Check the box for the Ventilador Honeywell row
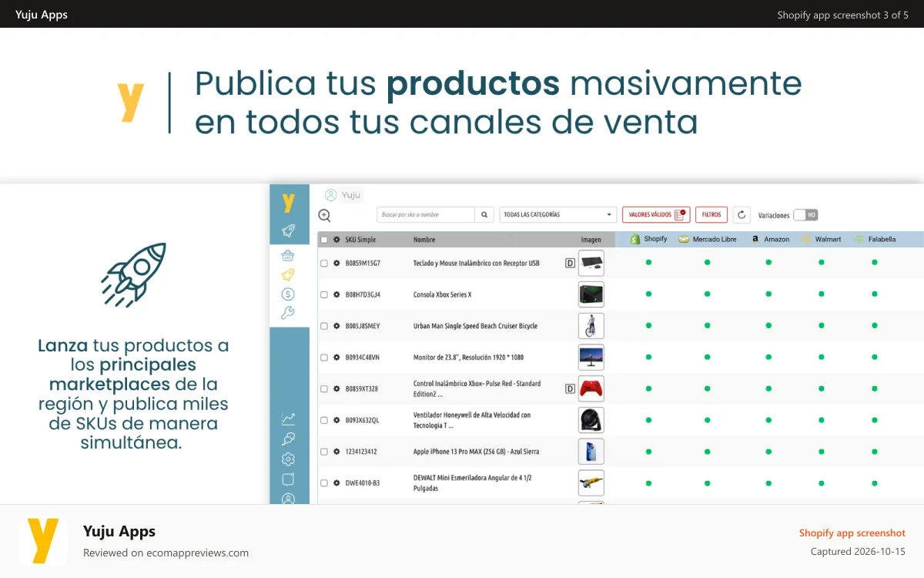Image resolution: width=924 pixels, height=578 pixels. point(324,420)
